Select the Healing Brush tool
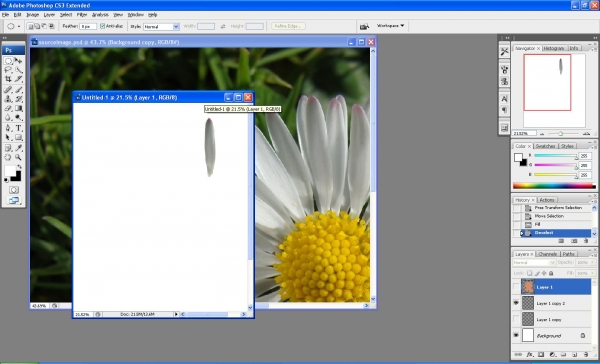Viewport: 600px width, 364px height. point(8,90)
